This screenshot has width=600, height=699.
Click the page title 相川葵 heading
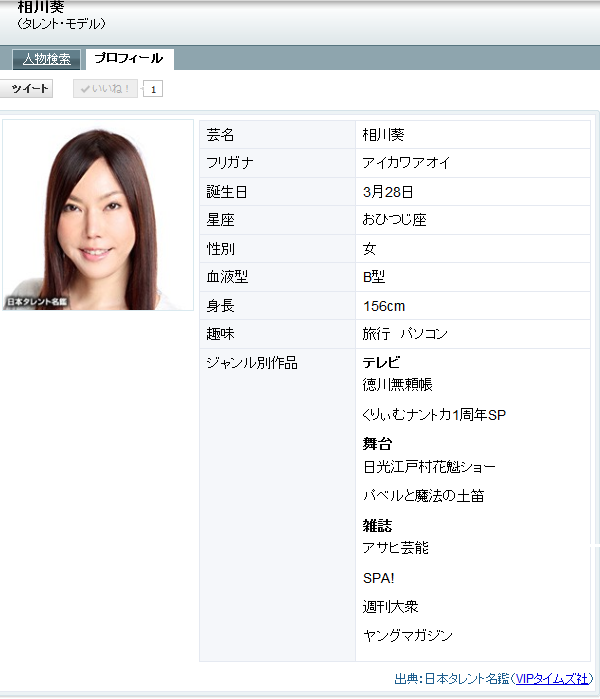coord(41,6)
